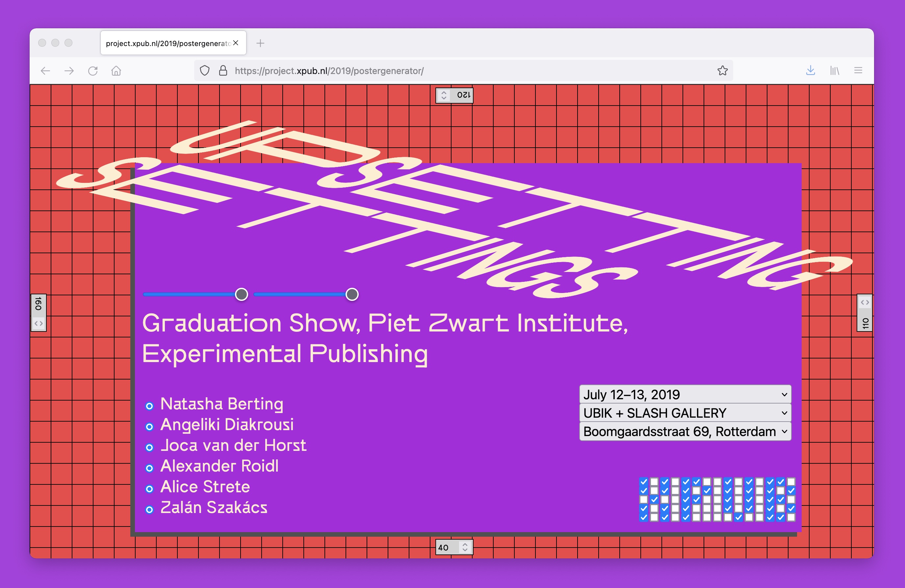This screenshot has height=588, width=905.
Task: Open the browser hamburger menu
Action: click(858, 71)
